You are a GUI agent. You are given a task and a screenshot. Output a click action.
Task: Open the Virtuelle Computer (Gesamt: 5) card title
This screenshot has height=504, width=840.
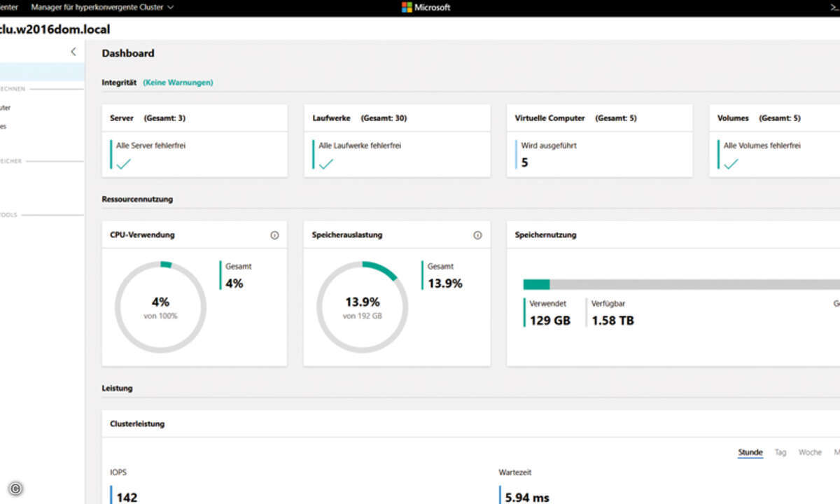(x=576, y=118)
